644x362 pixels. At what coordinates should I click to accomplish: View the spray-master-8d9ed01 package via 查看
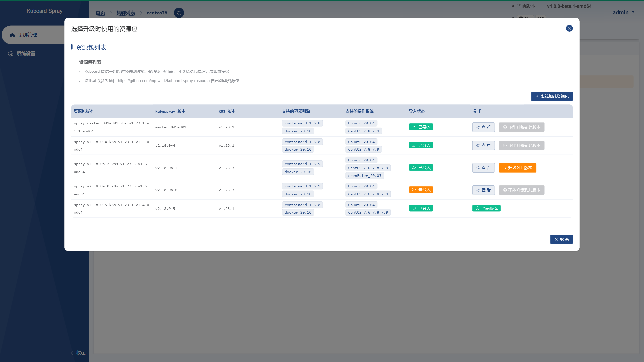click(483, 127)
